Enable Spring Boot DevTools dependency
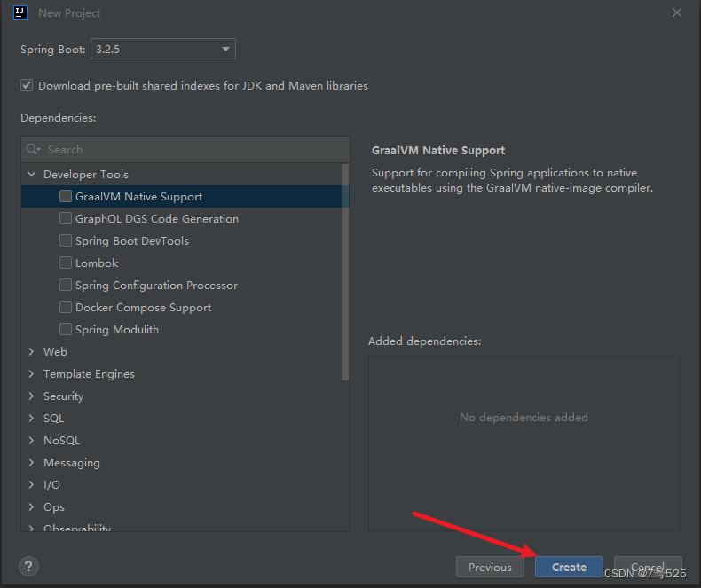Image resolution: width=701 pixels, height=588 pixels. [66, 240]
